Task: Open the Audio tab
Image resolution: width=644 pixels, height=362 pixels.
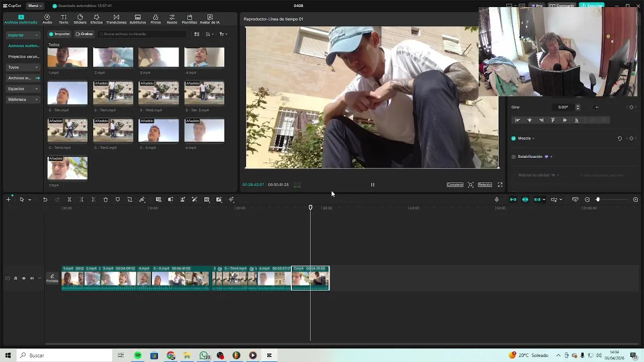Action: point(47,19)
